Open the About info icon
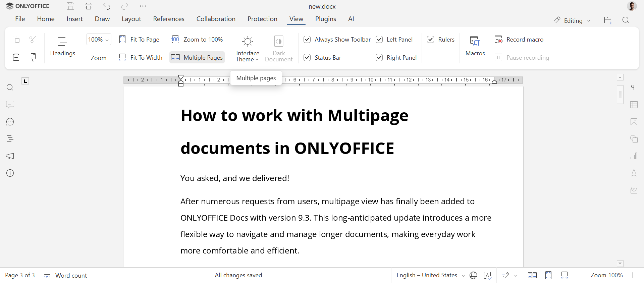The height and width of the screenshot is (283, 644). coord(10,173)
